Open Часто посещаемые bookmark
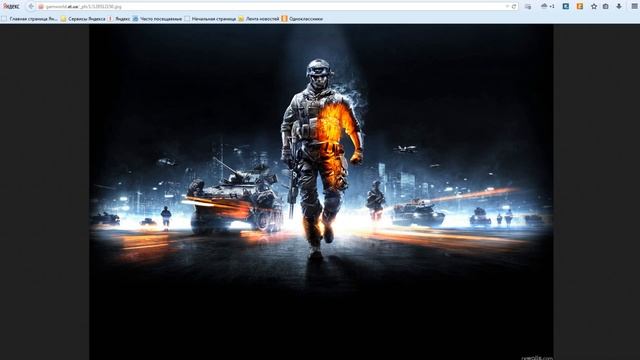The height and width of the screenshot is (360, 640). click(x=157, y=19)
